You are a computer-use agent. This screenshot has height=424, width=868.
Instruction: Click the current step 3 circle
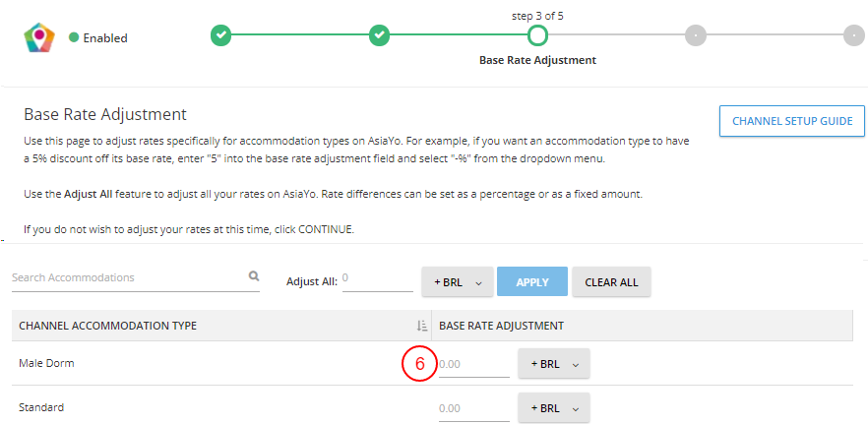click(537, 36)
